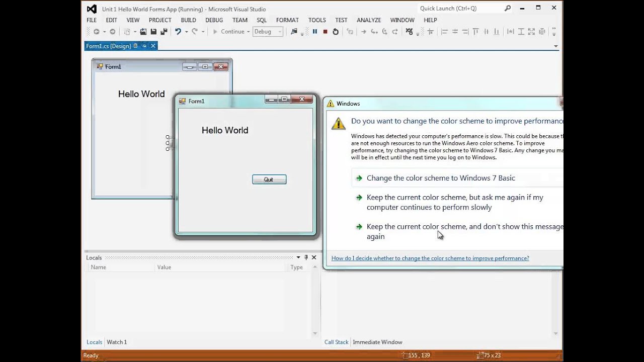Click the Ready status bar text

point(91,355)
